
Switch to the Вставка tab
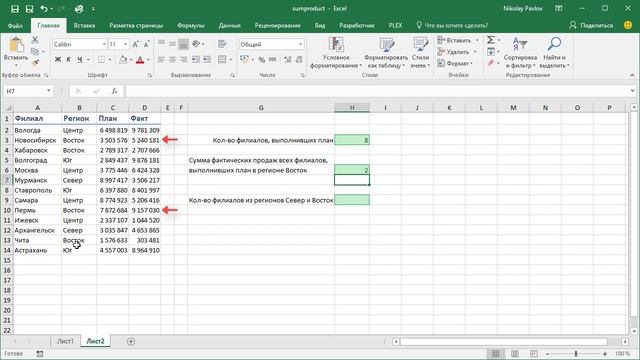[84, 25]
